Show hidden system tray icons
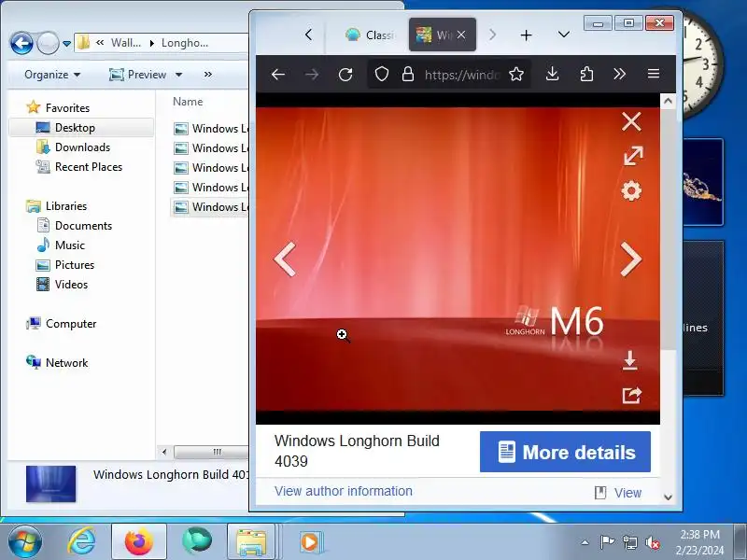The height and width of the screenshot is (560, 747). (x=585, y=542)
